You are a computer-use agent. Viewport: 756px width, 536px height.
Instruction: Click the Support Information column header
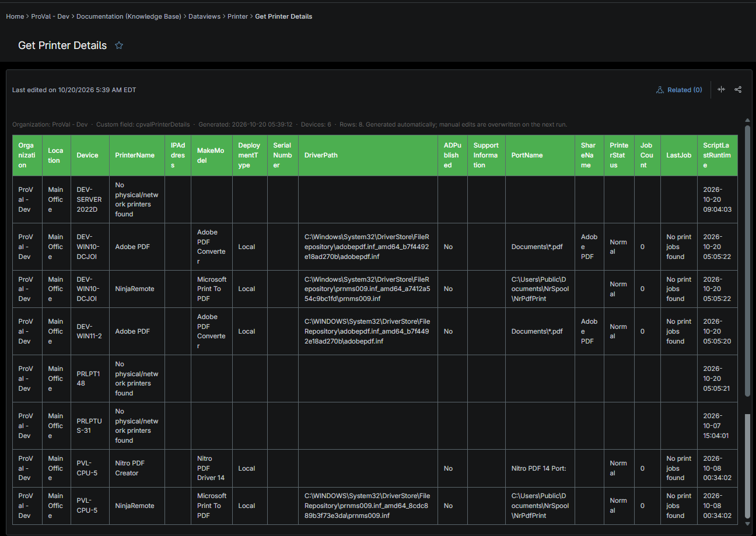tap(487, 155)
